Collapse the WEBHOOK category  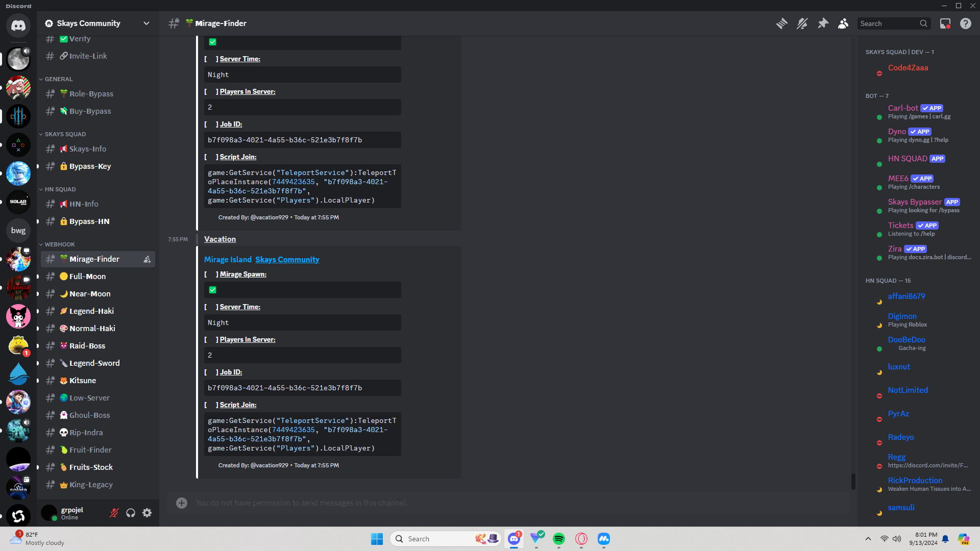(60, 244)
